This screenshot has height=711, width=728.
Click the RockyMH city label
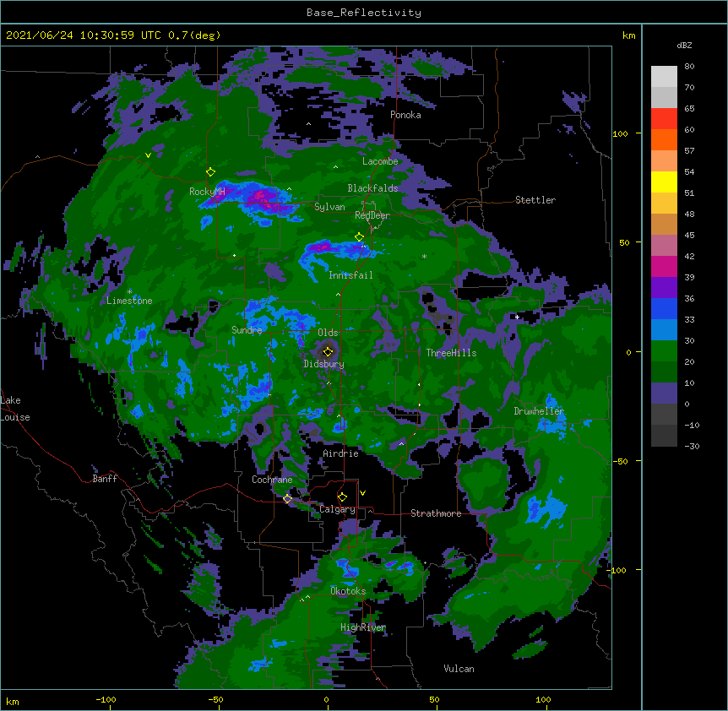[x=207, y=192]
